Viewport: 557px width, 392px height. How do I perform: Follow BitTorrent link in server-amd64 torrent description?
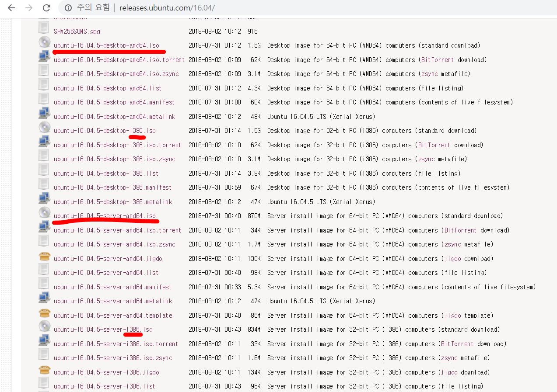pos(461,230)
